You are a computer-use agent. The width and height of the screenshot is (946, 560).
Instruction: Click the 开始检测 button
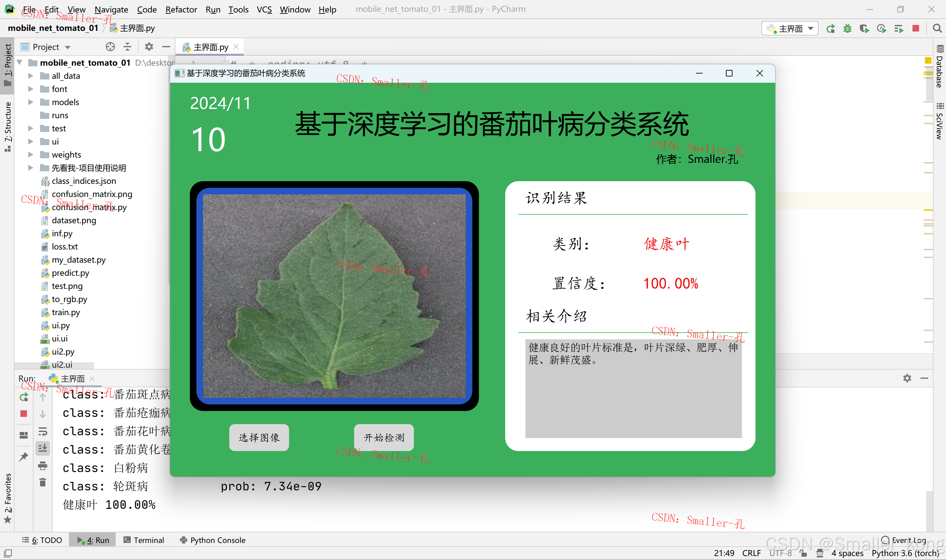(x=384, y=437)
